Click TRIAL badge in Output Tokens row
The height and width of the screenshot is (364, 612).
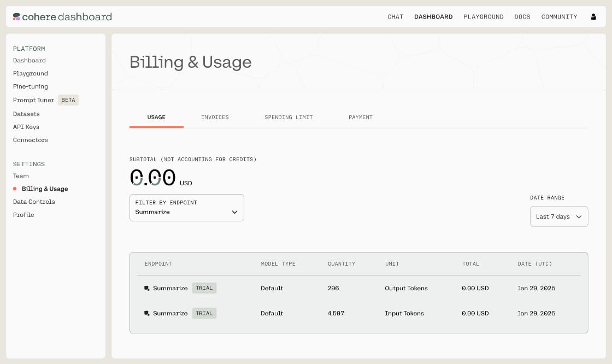(204, 288)
